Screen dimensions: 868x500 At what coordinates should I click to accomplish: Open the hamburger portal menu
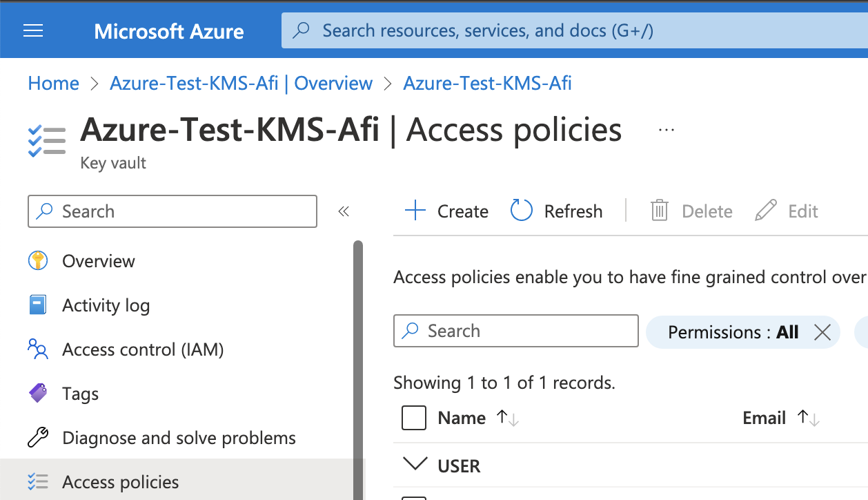[33, 31]
